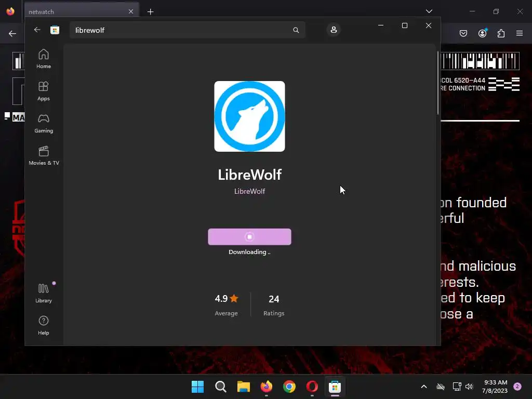Open Opera browser from taskbar
Viewport: 532px width, 399px height.
[312, 387]
